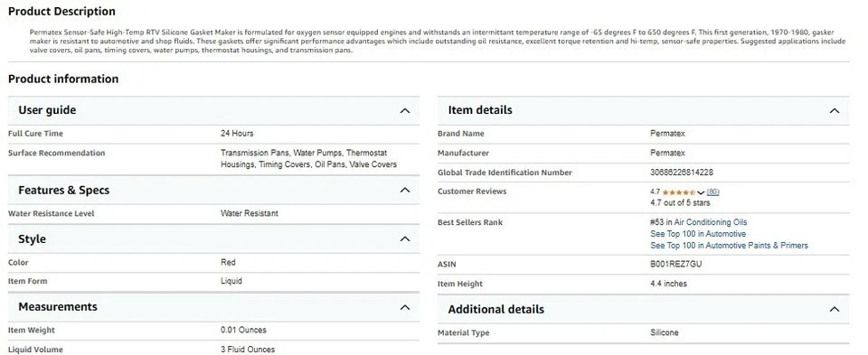Viewport: 868px width, 355px height.
Task: Click the Water Resistance Level label
Action: pyautogui.click(x=51, y=213)
